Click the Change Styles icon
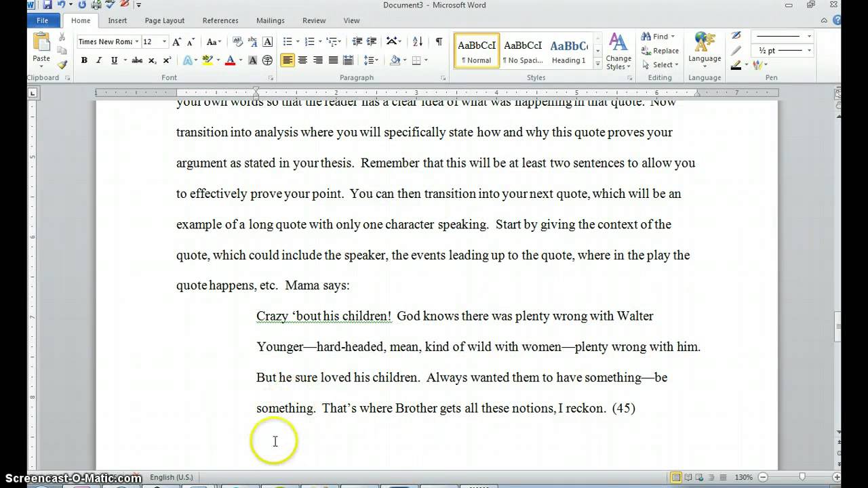This screenshot has width=868, height=488. (x=618, y=51)
